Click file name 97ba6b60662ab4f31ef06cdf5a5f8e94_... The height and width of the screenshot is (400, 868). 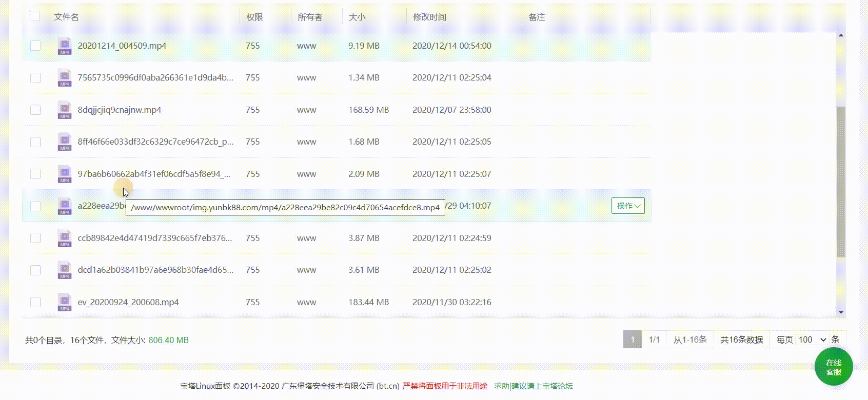(x=154, y=174)
